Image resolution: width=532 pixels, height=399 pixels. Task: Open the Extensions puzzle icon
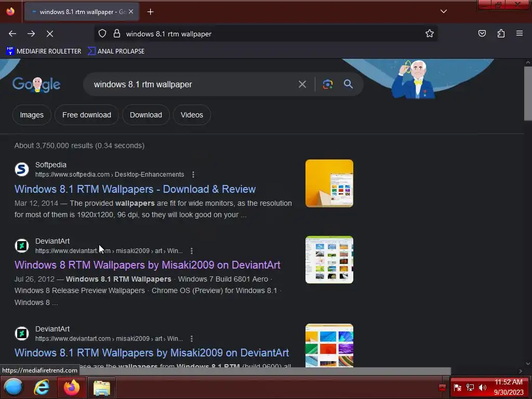click(501, 33)
